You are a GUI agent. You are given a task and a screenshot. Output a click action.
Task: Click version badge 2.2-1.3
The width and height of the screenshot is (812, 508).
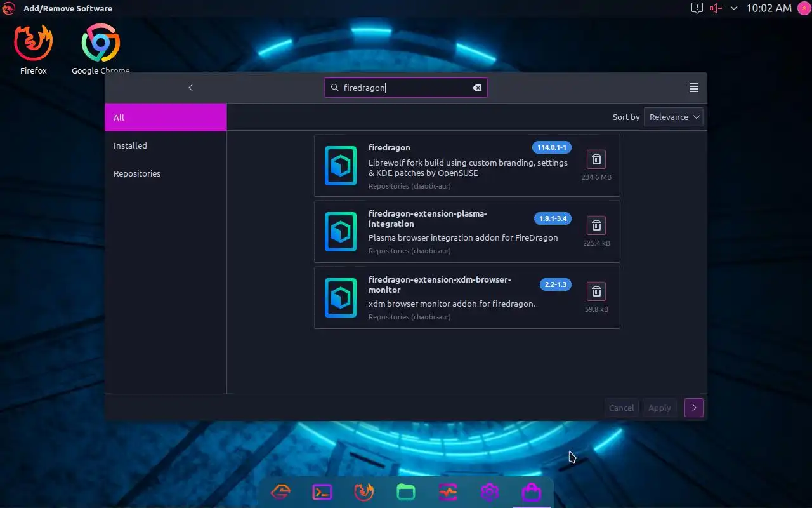point(556,284)
